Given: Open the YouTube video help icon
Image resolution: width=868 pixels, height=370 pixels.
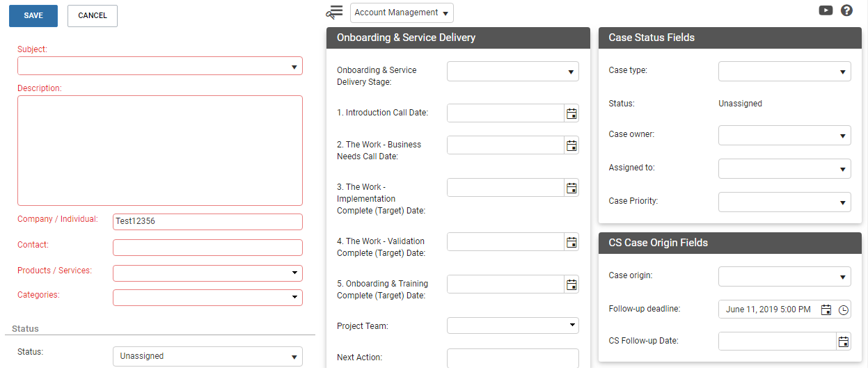Looking at the screenshot, I should (826, 10).
